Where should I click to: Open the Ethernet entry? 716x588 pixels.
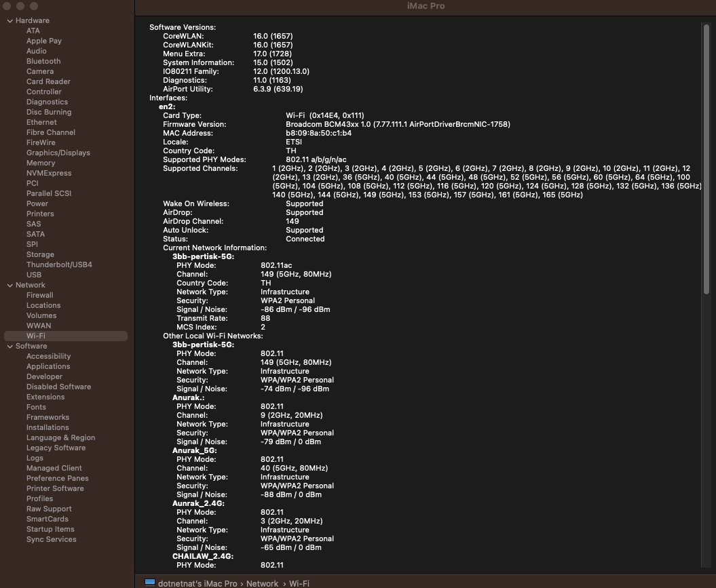pos(41,122)
